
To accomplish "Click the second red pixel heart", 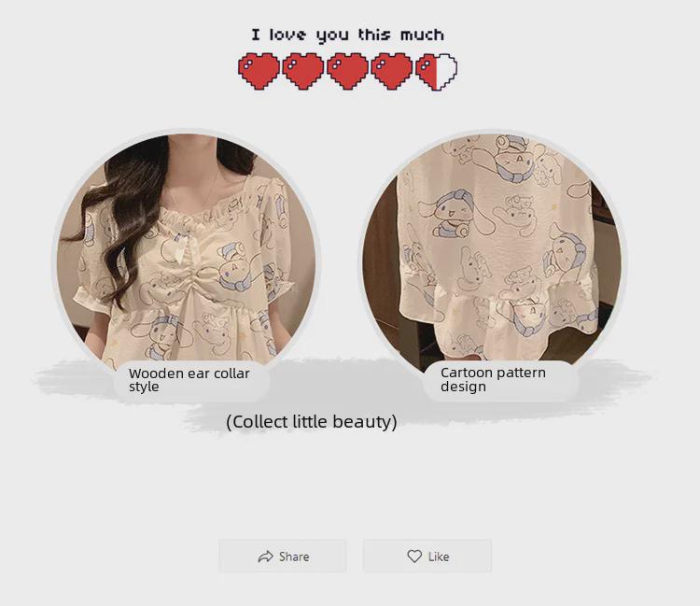I will 303,72.
